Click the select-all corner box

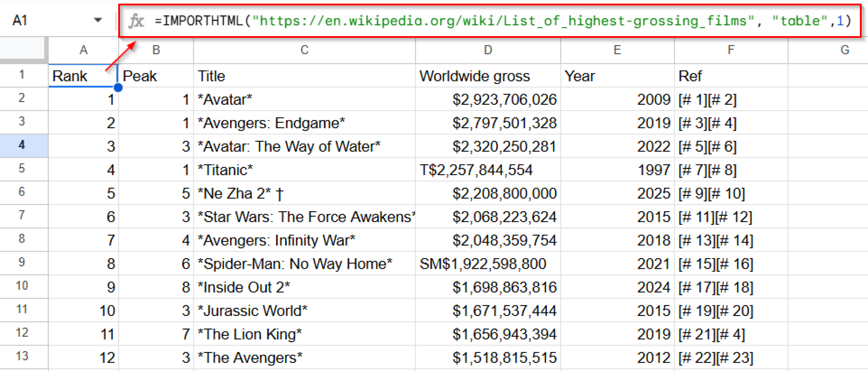[23, 49]
